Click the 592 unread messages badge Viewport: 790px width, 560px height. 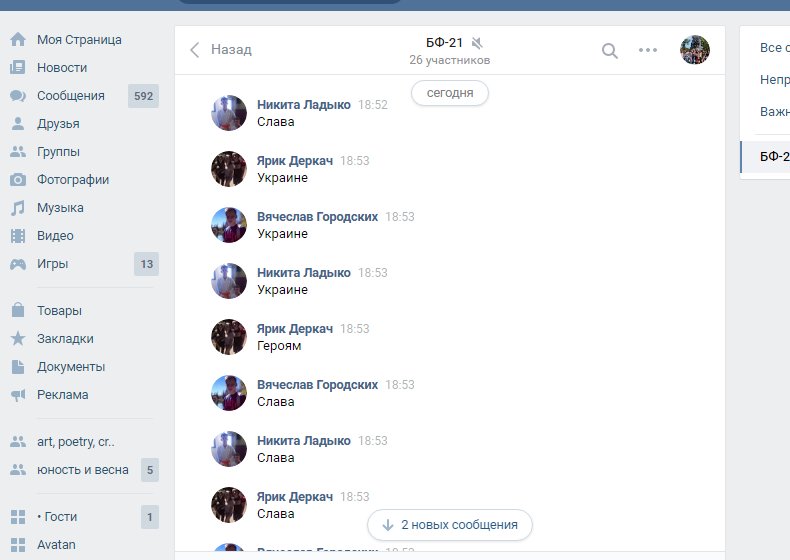click(x=144, y=96)
